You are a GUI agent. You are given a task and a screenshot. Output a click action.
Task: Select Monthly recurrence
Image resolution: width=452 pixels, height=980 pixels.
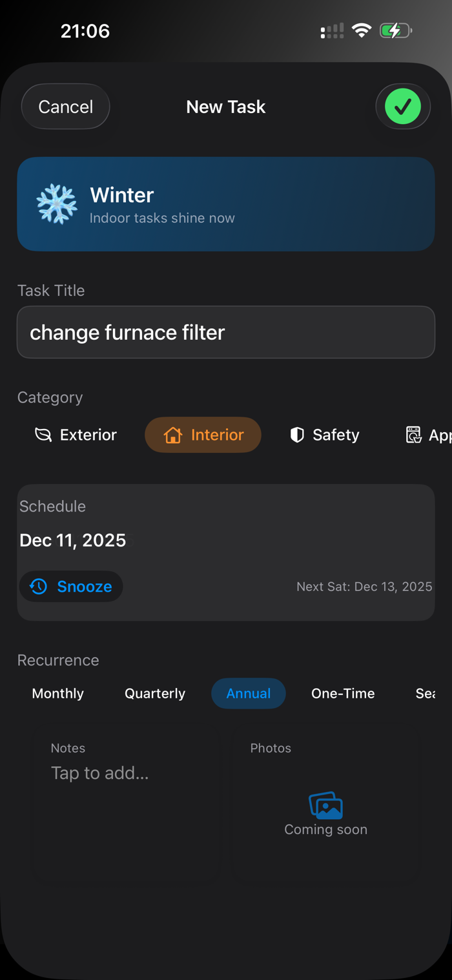58,693
